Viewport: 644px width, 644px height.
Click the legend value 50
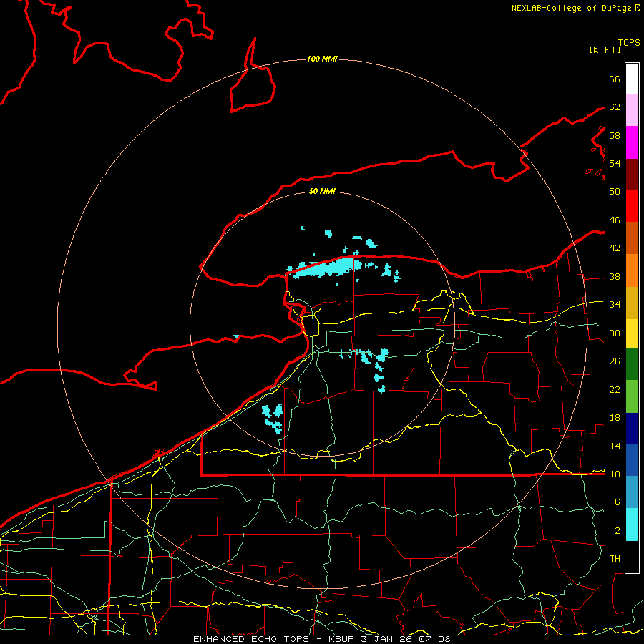tap(615, 191)
